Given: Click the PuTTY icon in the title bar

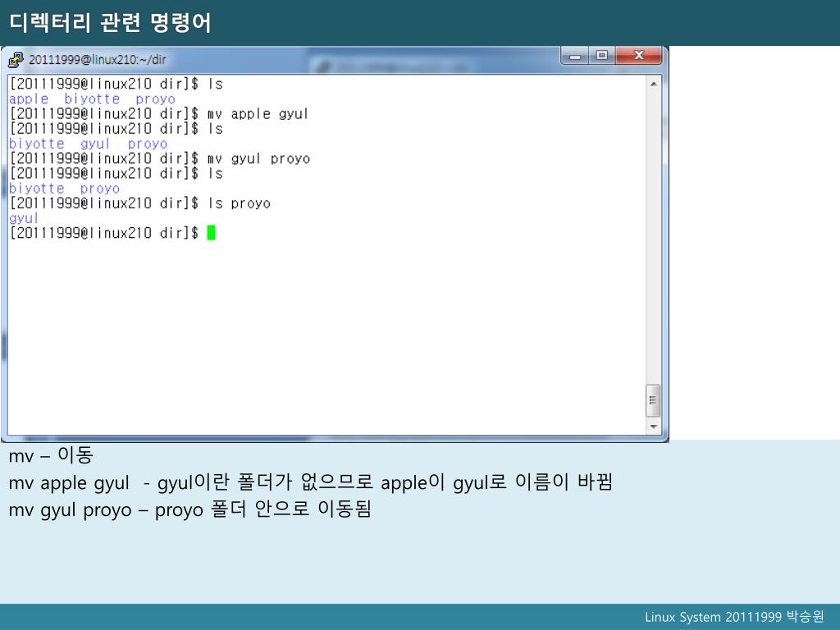Looking at the screenshot, I should [x=16, y=59].
